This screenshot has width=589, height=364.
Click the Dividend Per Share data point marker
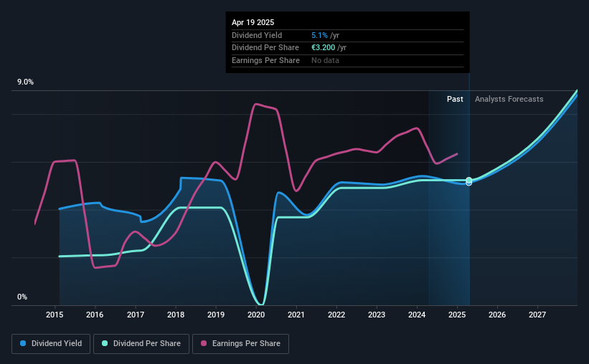(x=468, y=180)
